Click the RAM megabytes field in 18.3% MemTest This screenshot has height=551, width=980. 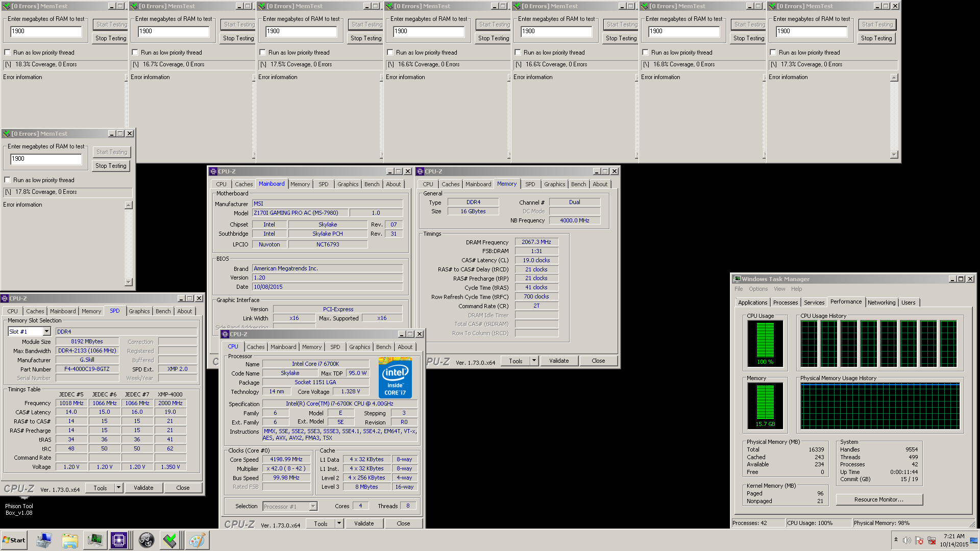(x=46, y=31)
